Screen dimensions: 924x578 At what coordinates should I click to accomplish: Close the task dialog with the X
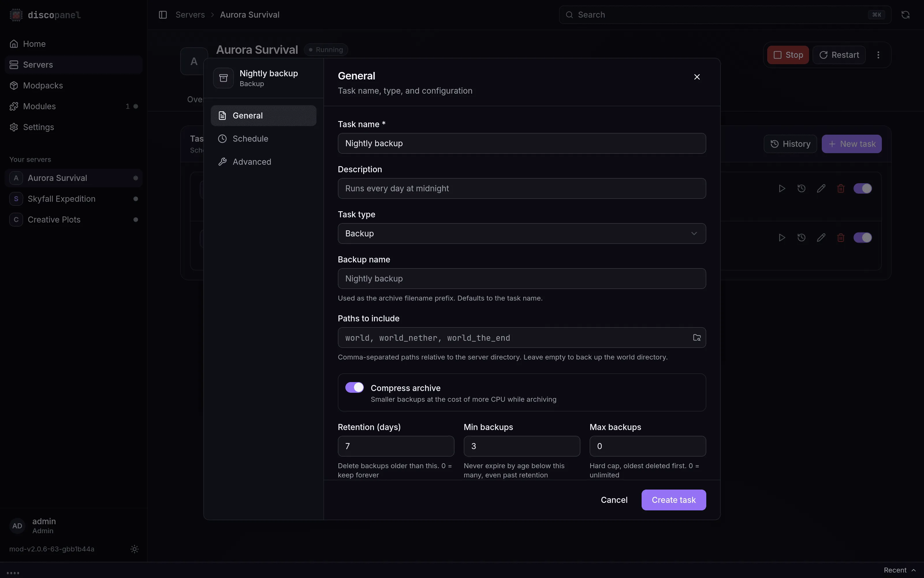point(697,77)
